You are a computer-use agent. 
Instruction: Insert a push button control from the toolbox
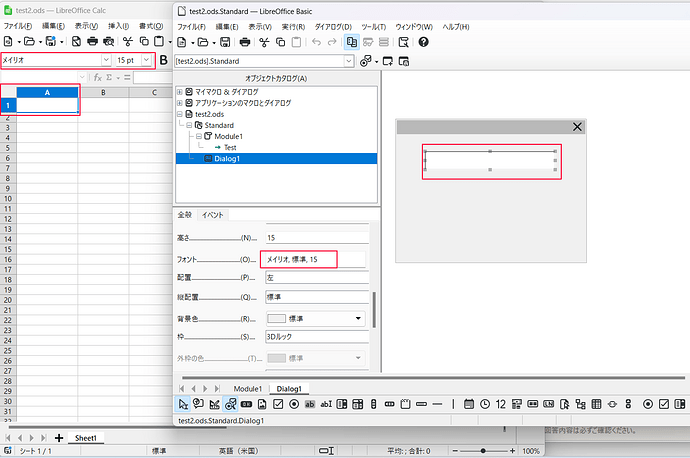pyautogui.click(x=246, y=404)
